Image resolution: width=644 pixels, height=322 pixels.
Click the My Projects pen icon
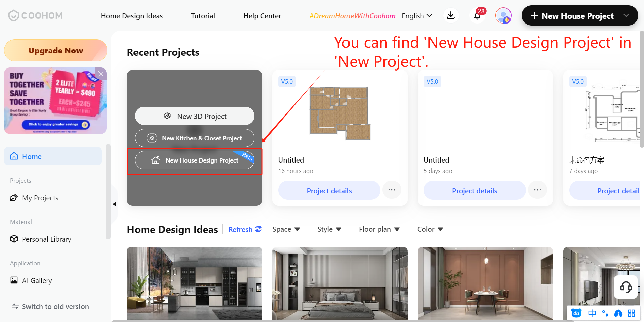click(x=14, y=198)
